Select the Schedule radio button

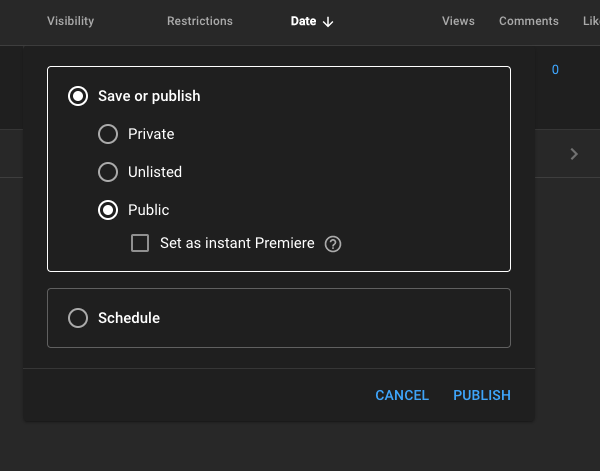[x=78, y=318]
